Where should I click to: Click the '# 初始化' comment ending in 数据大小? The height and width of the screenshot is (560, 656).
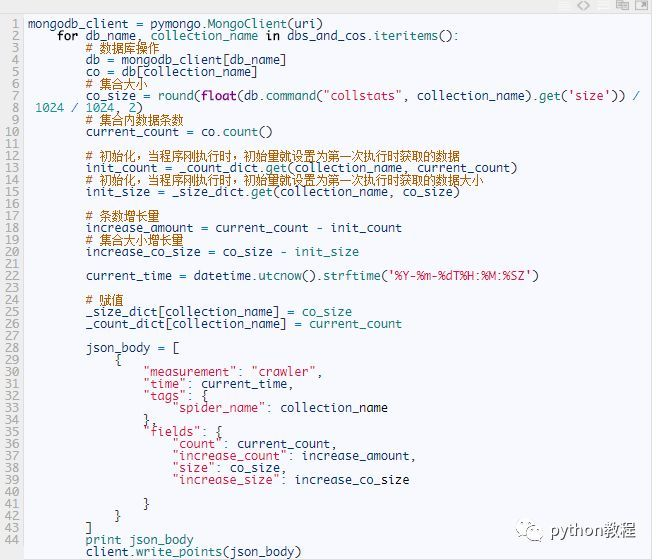pyautogui.click(x=285, y=180)
